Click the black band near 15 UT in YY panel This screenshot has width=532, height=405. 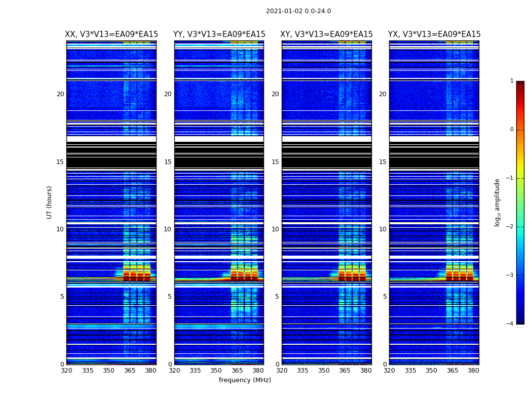219,162
